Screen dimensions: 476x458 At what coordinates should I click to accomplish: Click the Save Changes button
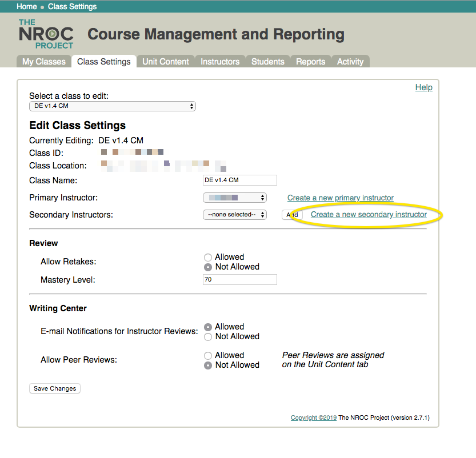coord(55,388)
